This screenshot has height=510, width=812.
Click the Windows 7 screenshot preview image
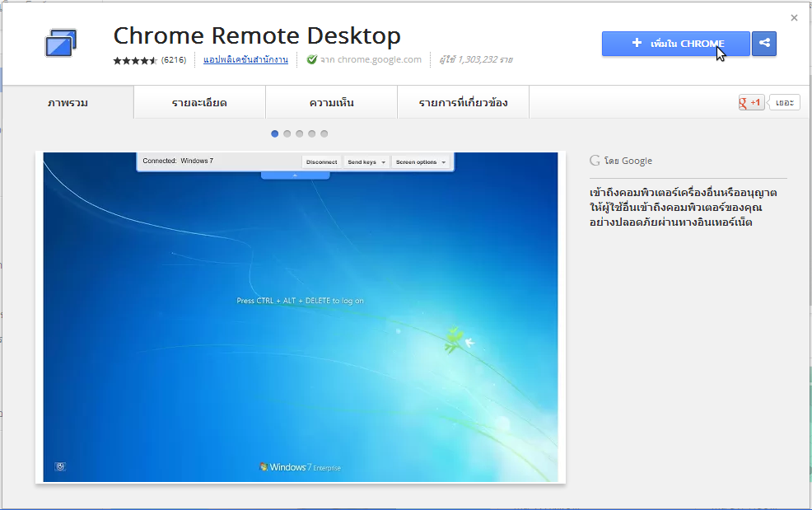click(301, 317)
